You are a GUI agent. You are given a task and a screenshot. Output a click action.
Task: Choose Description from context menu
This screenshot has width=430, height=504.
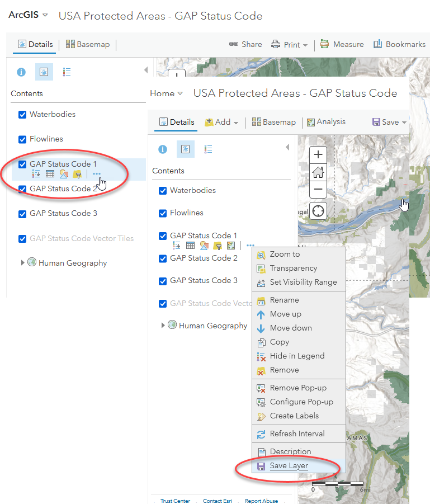[299, 451]
